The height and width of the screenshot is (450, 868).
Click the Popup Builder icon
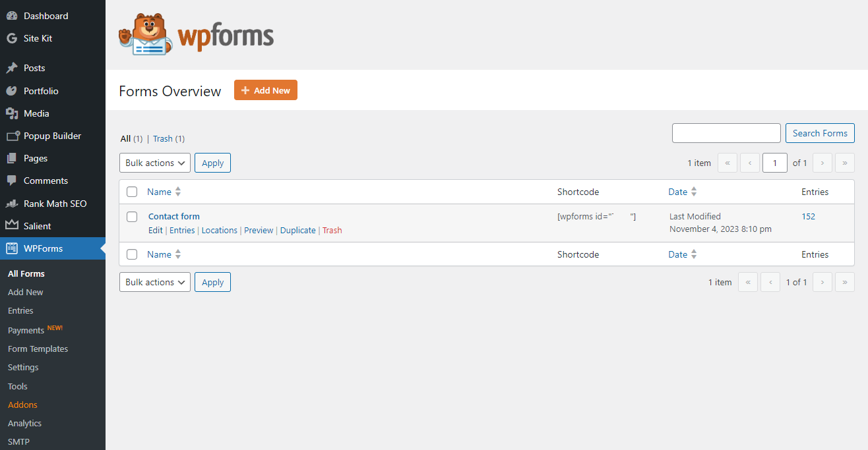(13, 136)
